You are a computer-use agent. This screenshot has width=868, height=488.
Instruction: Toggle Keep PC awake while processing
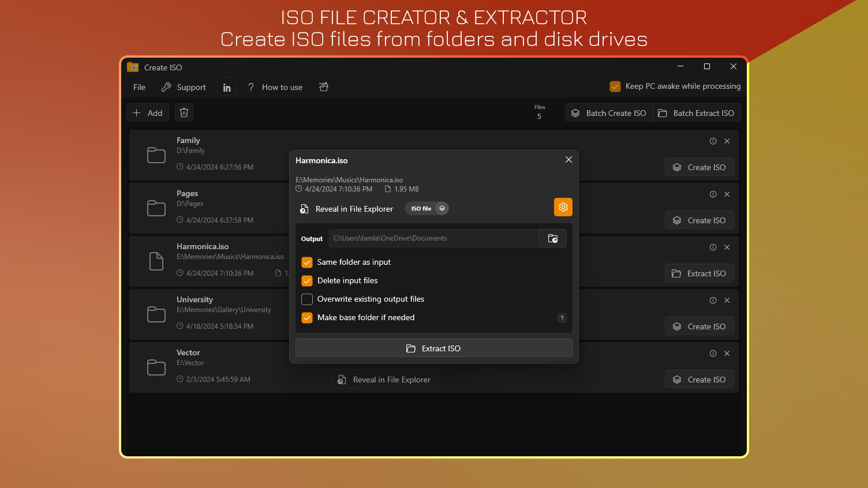pos(615,87)
